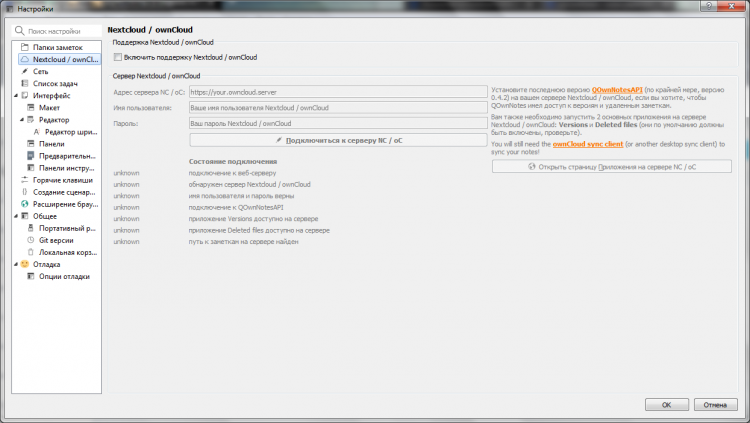The height and width of the screenshot is (423, 750).
Task: Click the General (Общее) icon
Action: point(25,216)
